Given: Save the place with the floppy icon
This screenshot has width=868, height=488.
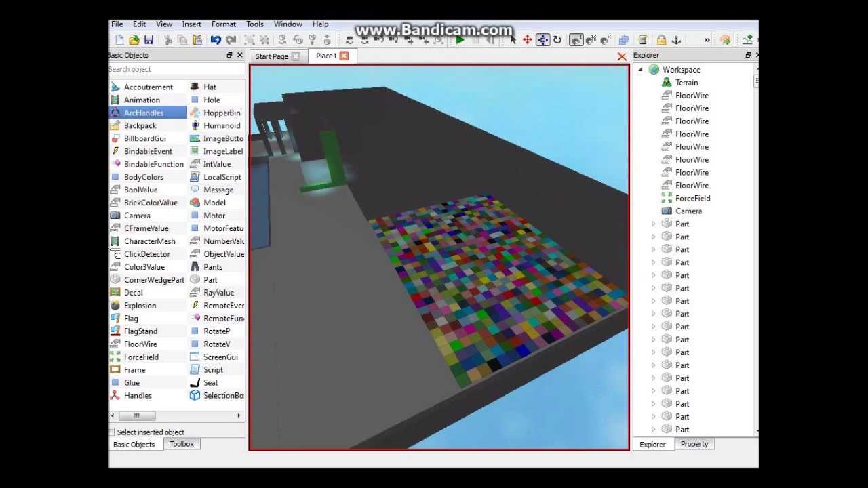Looking at the screenshot, I should tap(149, 40).
